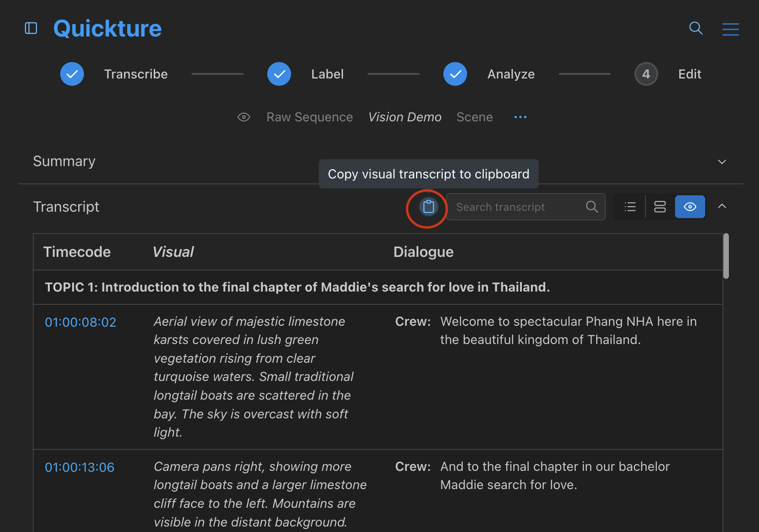
Task: Jump to timecode 01:00:08:02
Action: pos(80,322)
